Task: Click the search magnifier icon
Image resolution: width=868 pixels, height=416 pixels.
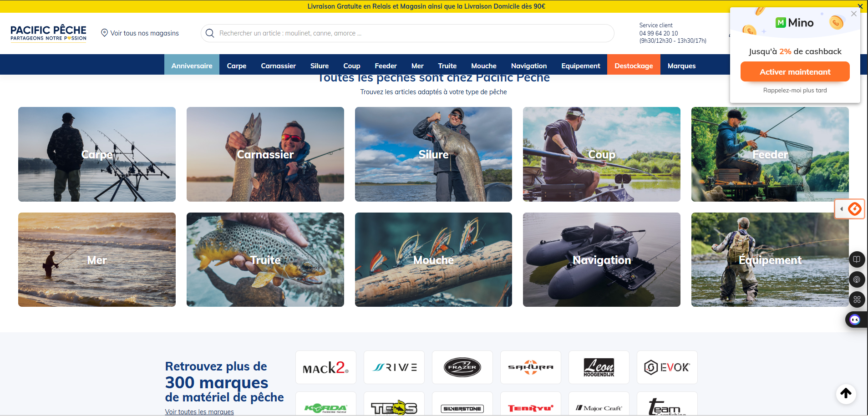Action: [x=210, y=33]
